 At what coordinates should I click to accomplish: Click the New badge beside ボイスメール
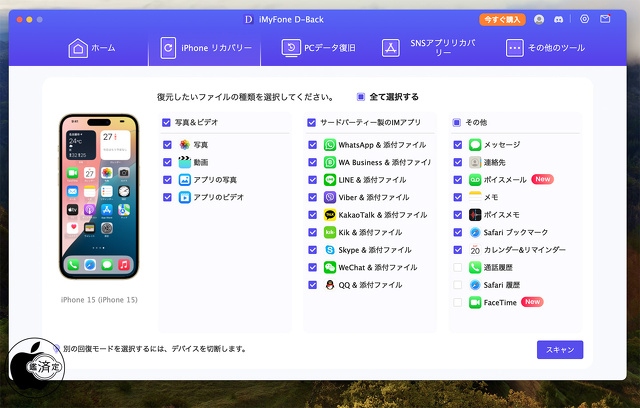point(542,179)
